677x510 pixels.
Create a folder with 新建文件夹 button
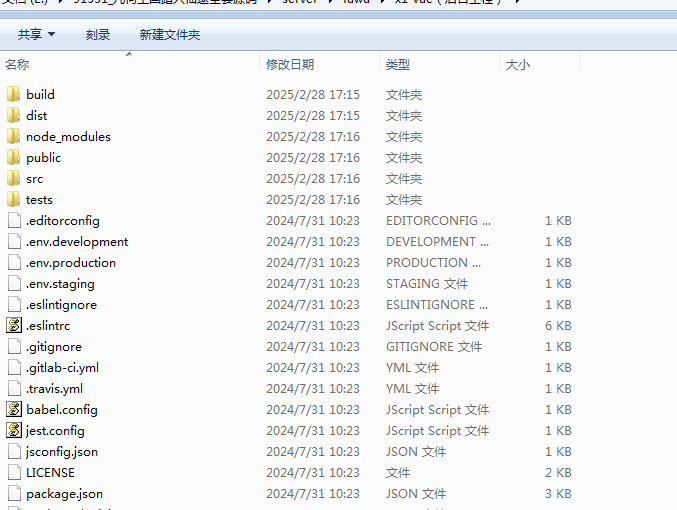point(169,35)
